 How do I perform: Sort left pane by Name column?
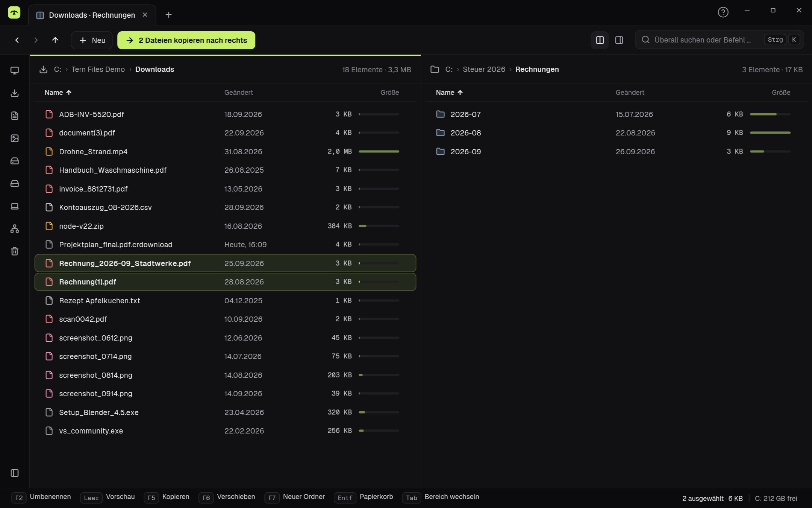point(58,92)
